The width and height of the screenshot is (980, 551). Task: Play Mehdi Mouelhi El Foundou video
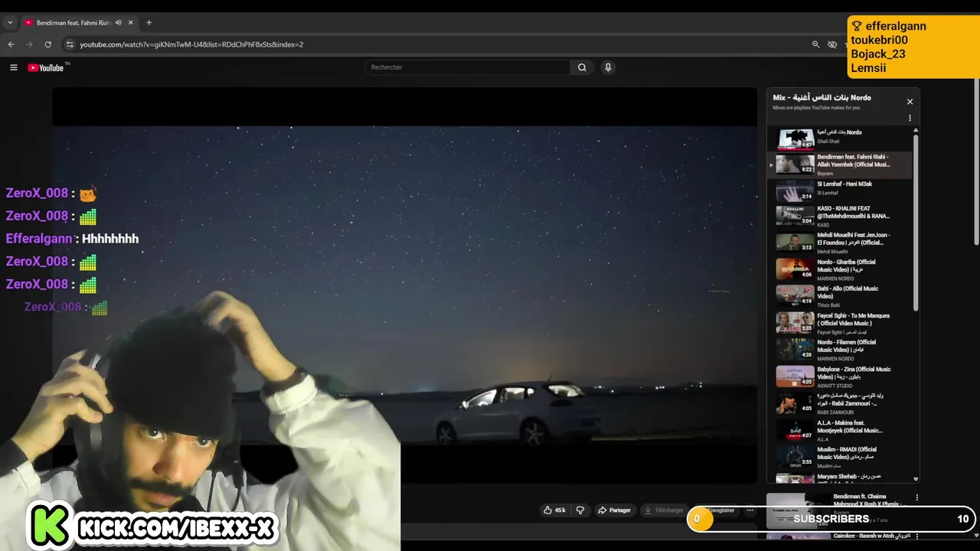coord(839,243)
